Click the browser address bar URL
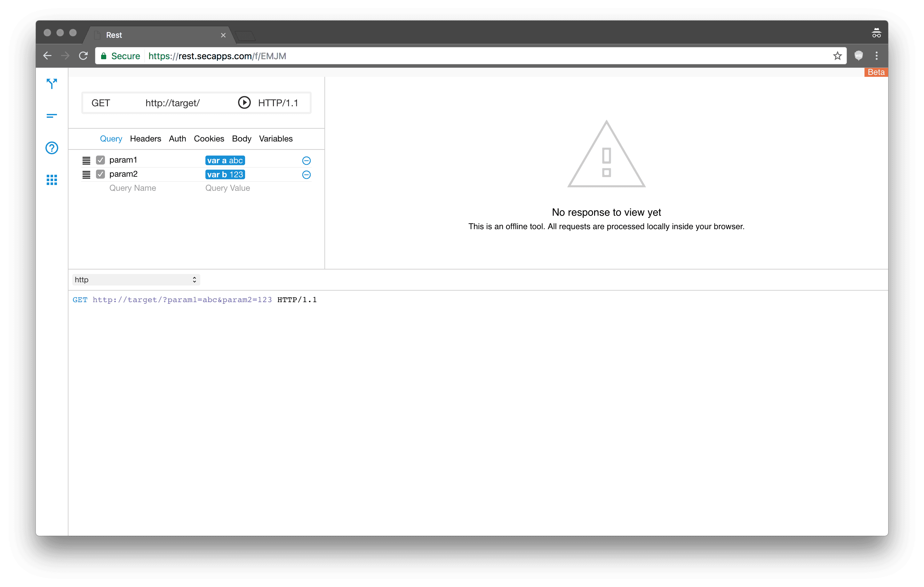The image size is (924, 587). (217, 56)
